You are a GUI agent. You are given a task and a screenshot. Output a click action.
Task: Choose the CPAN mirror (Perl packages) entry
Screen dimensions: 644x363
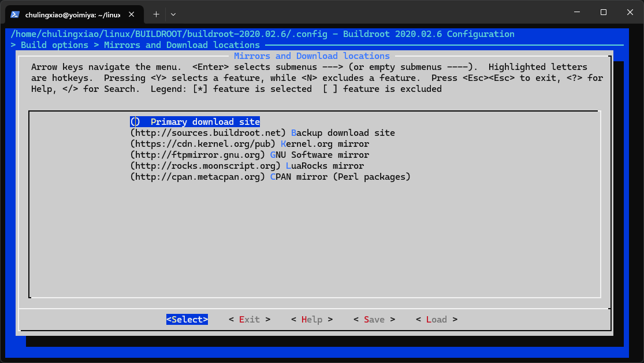tap(270, 177)
